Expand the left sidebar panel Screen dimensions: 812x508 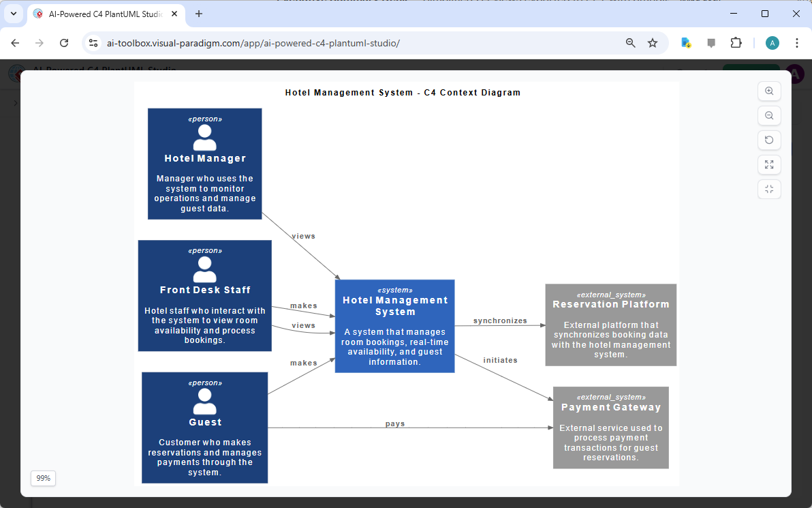tap(15, 104)
